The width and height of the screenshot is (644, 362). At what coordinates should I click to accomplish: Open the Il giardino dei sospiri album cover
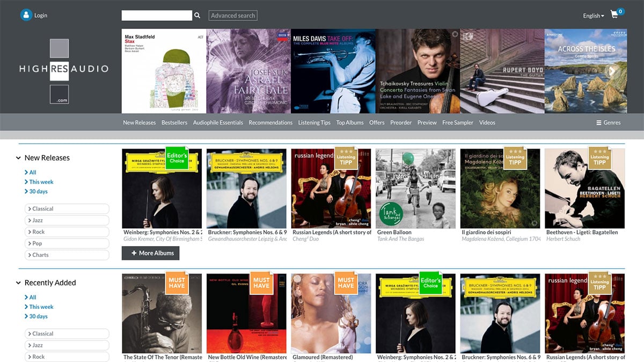(500, 189)
